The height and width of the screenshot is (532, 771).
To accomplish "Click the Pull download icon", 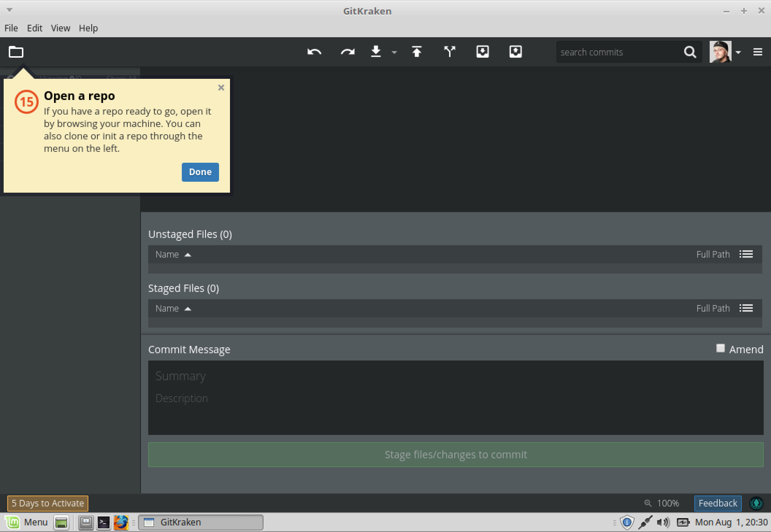I will 376,51.
